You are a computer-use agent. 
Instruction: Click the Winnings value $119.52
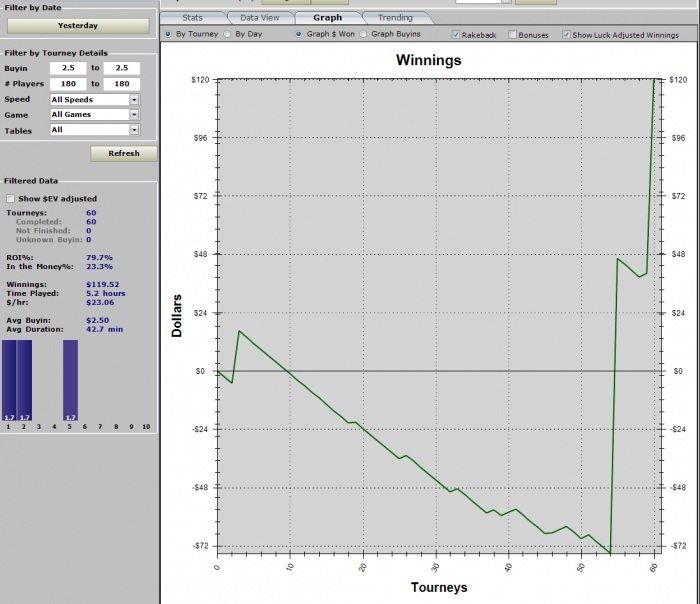tap(103, 284)
